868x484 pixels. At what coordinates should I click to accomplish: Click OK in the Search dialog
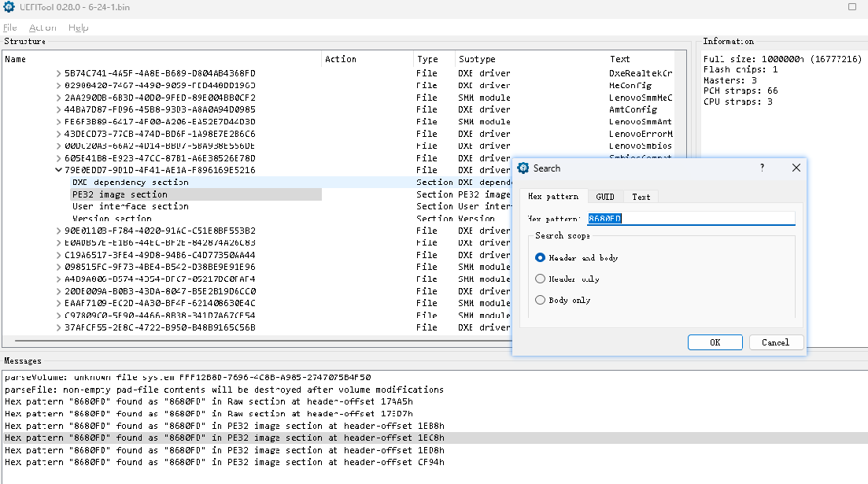tap(715, 342)
